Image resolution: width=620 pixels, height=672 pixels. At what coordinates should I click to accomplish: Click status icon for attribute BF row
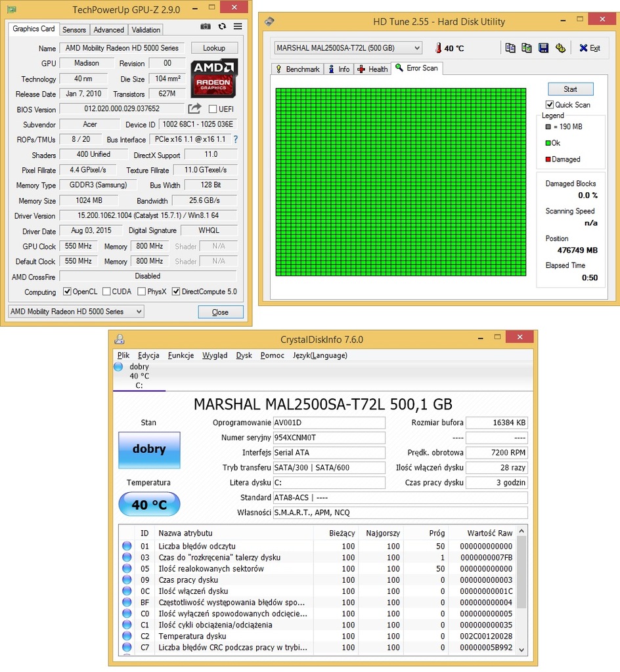pos(127,602)
